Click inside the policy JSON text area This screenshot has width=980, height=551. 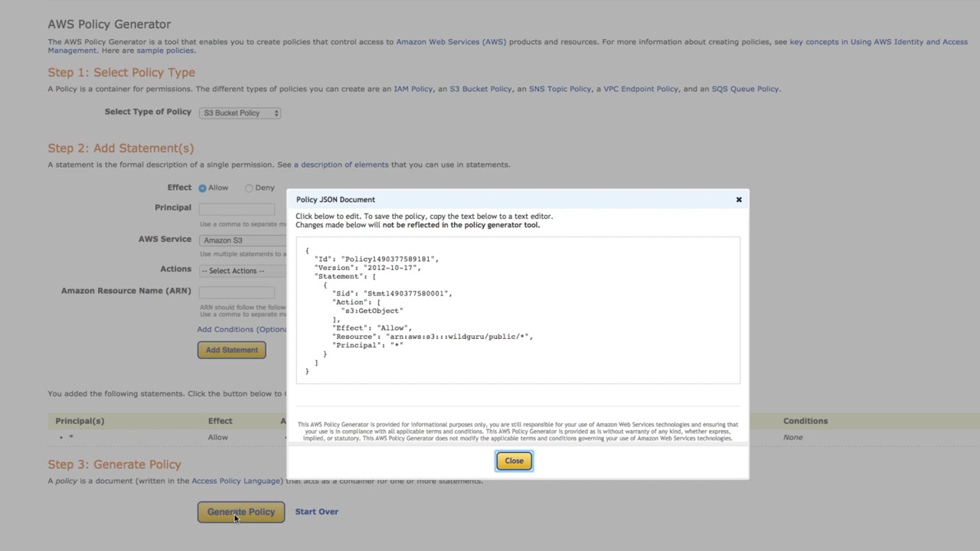(518, 310)
